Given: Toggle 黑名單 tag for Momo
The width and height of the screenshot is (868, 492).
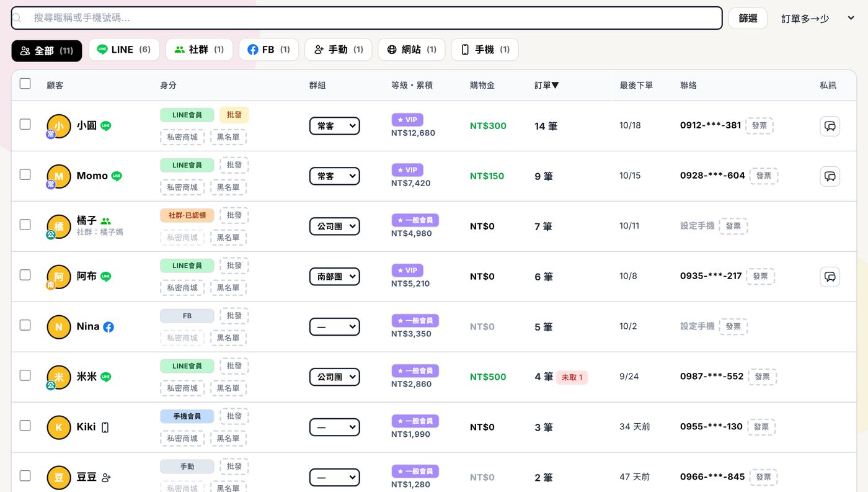Looking at the screenshot, I should tap(228, 187).
